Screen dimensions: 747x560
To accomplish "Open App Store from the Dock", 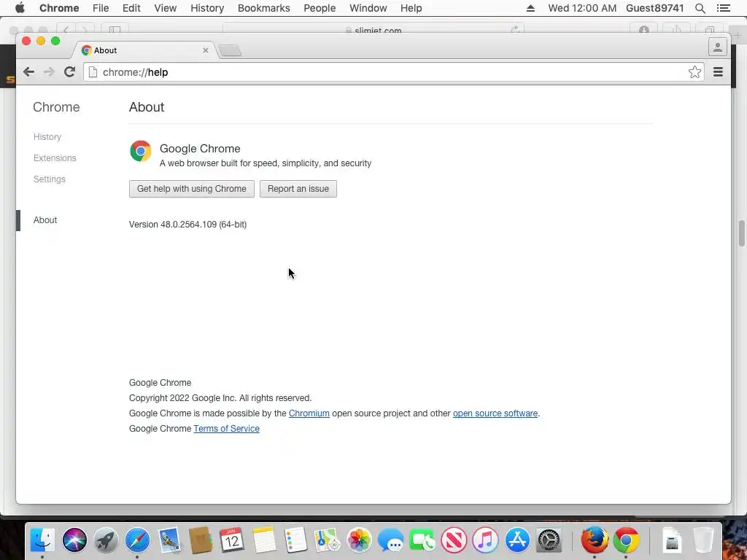I will (x=517, y=540).
